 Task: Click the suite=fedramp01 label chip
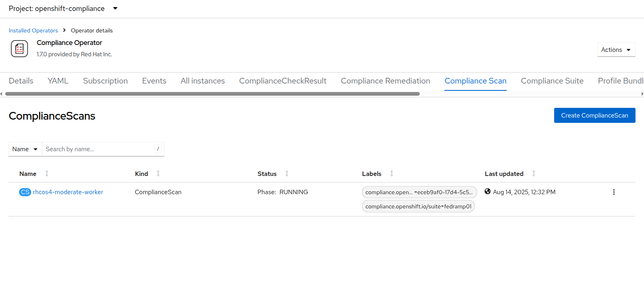coord(418,206)
